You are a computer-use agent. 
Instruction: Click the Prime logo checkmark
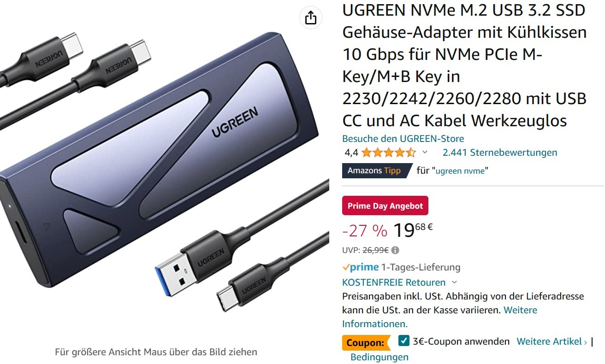[345, 267]
